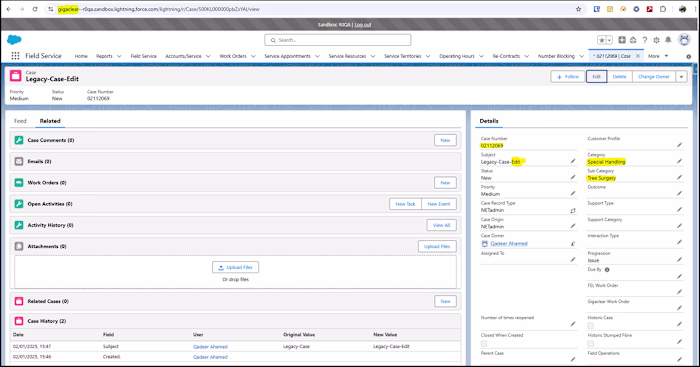Close the 02112069 Case tab

click(638, 56)
